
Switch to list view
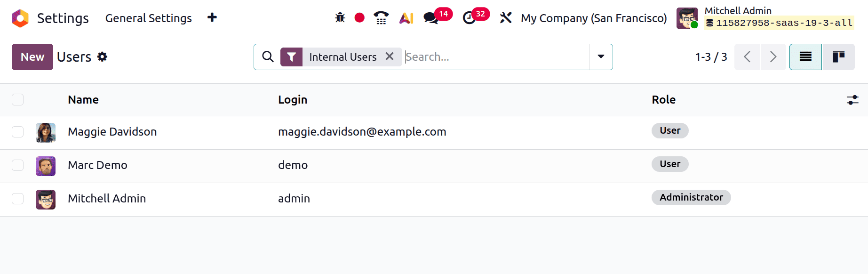(805, 57)
